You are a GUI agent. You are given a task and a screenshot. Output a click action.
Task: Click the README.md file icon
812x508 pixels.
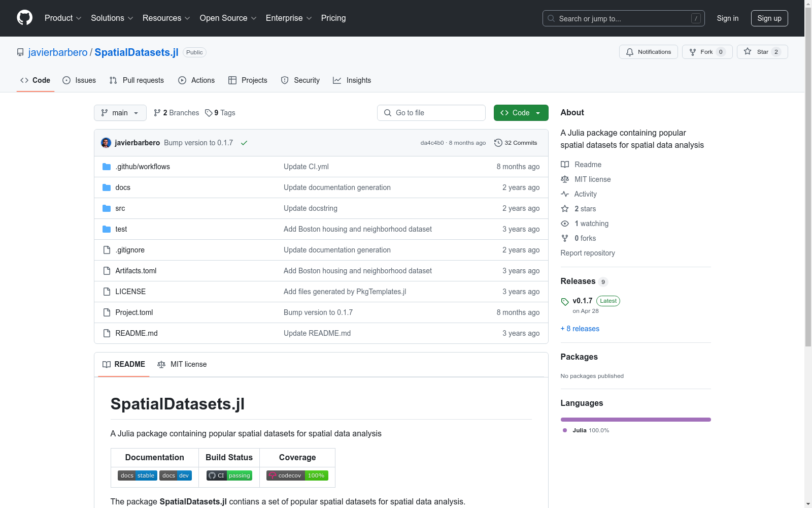pos(107,333)
